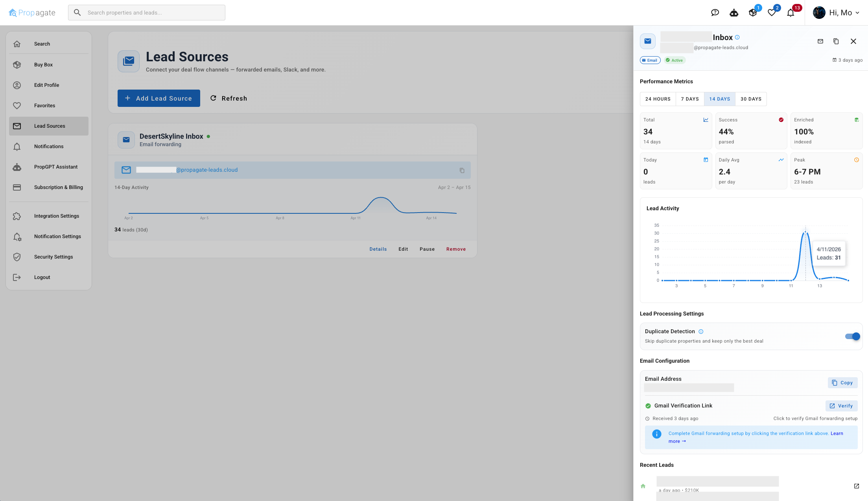Screen dimensions: 868x501
Task: Select Security Settings shield icon in sidebar
Action: pyautogui.click(x=17, y=257)
